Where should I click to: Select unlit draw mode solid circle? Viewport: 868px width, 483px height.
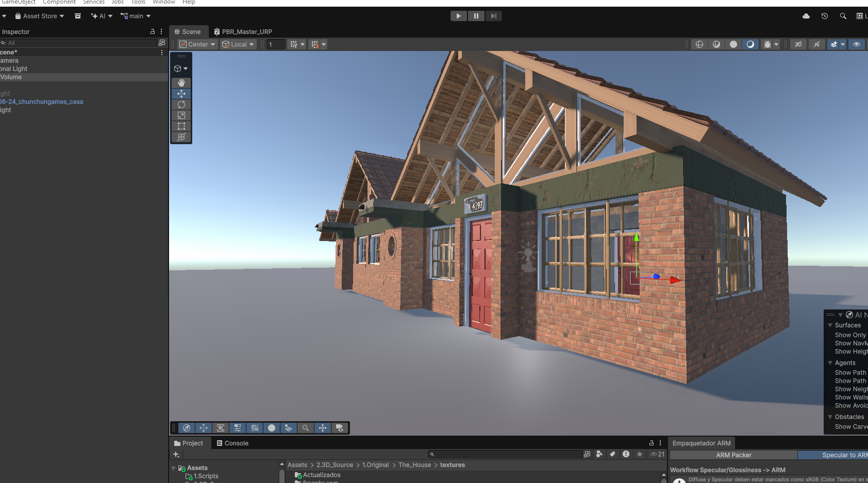click(733, 44)
